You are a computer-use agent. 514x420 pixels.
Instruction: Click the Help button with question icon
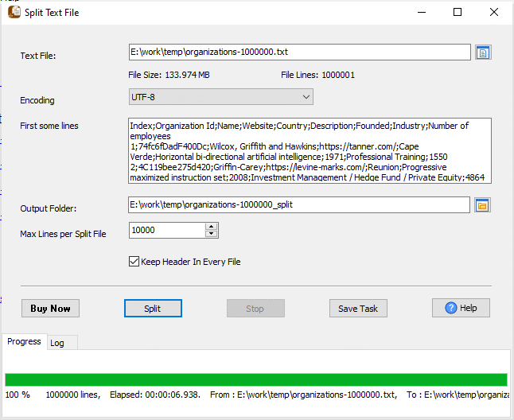pos(461,309)
